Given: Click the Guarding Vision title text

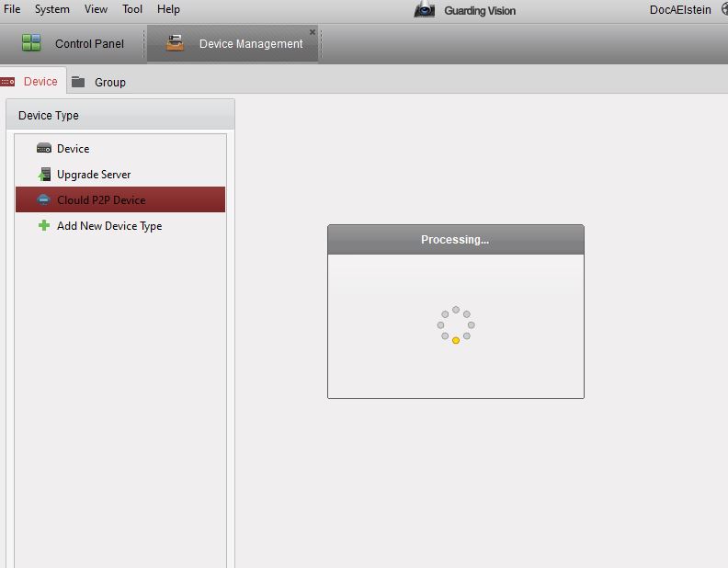Looking at the screenshot, I should coord(480,11).
